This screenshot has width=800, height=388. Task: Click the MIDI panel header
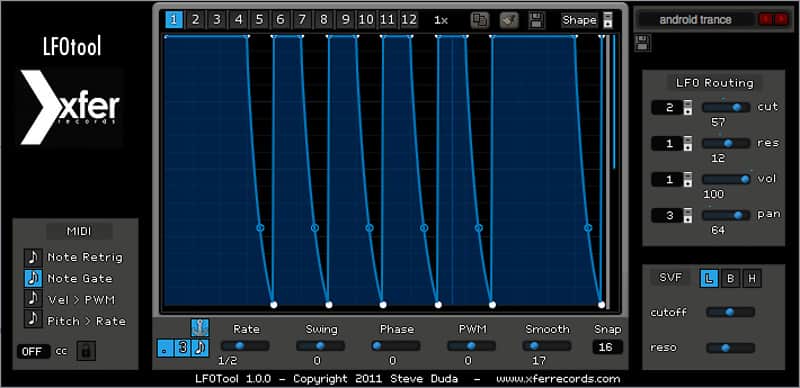click(x=79, y=231)
